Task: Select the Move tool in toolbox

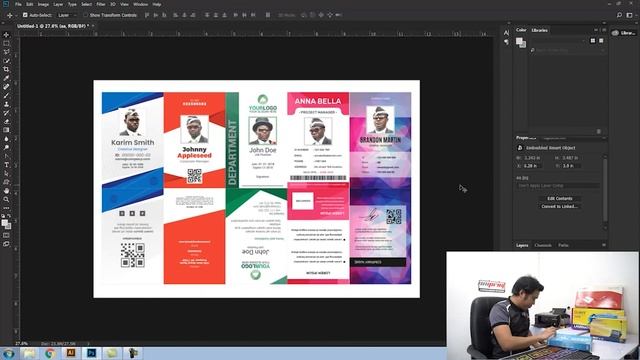Action: tap(6, 35)
